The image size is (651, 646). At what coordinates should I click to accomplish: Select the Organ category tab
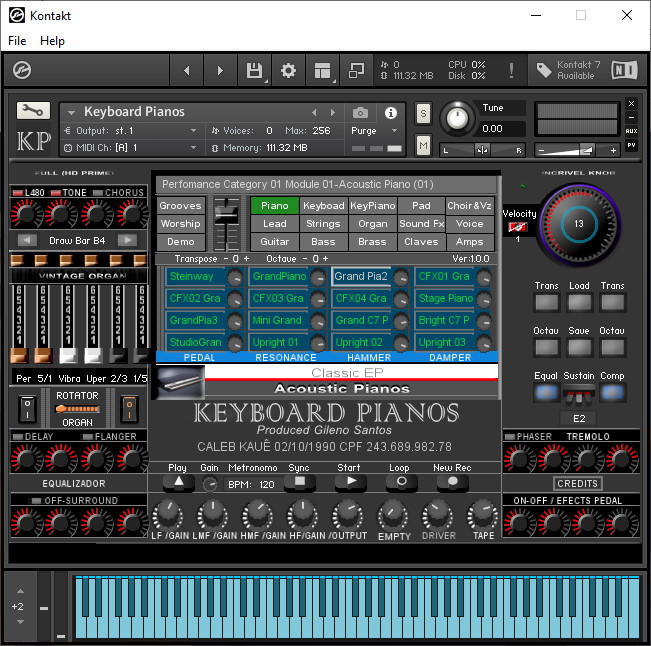click(x=372, y=224)
